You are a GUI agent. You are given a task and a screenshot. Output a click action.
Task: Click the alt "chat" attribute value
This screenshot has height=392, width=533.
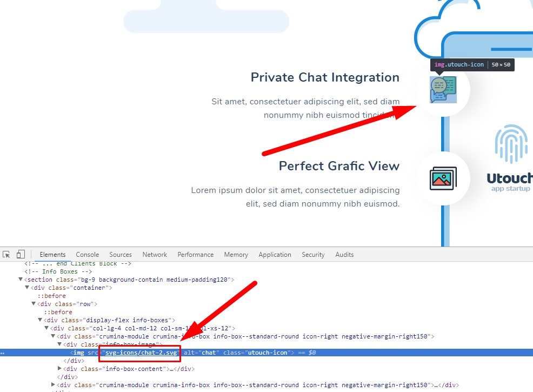click(209, 353)
